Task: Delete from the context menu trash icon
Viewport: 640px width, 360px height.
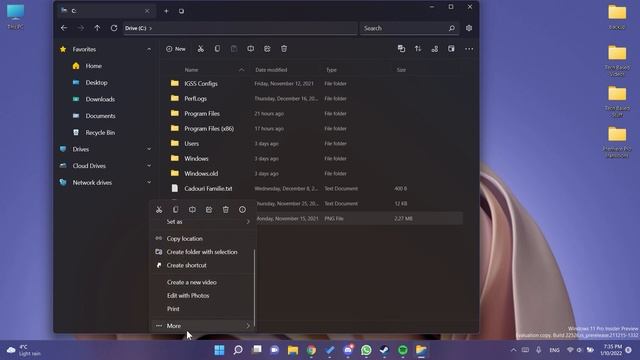Action: pos(226,209)
